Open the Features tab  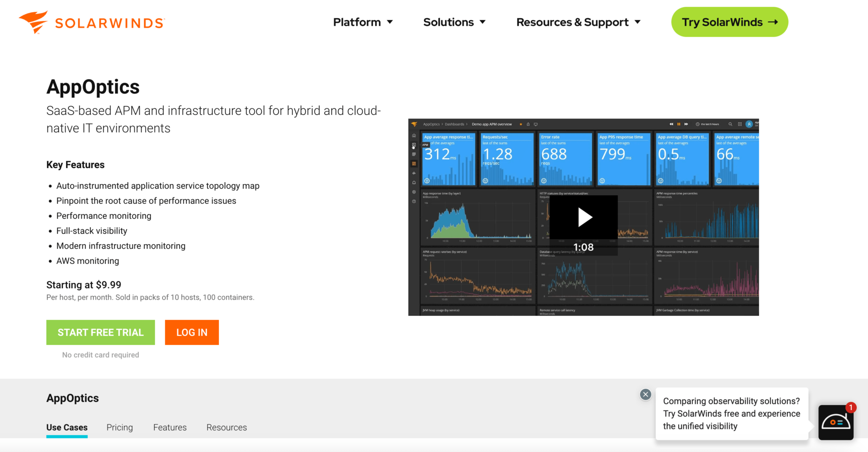coord(170,427)
